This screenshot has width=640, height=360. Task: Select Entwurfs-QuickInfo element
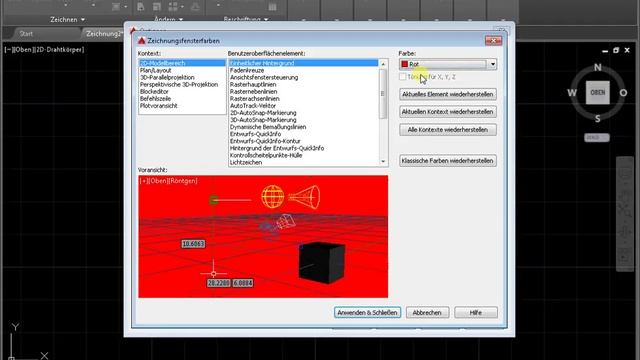255,134
